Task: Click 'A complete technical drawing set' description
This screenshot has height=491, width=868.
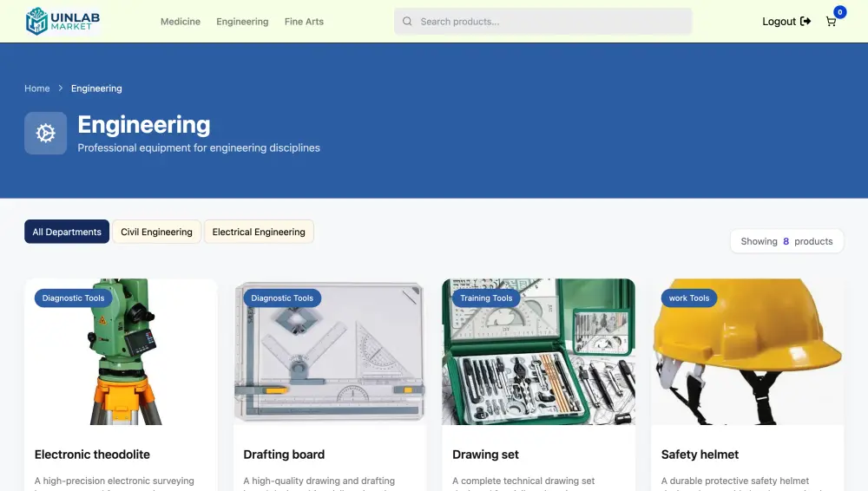Action: [523, 481]
